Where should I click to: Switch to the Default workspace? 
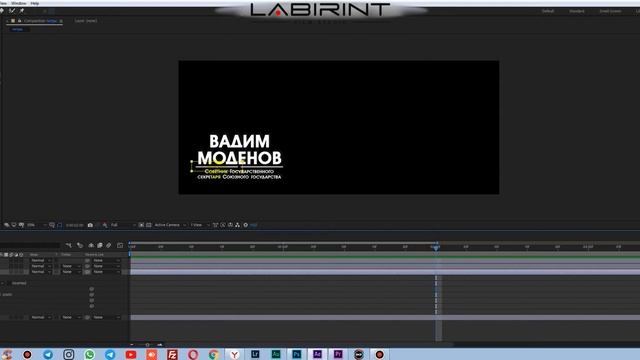pyautogui.click(x=548, y=11)
